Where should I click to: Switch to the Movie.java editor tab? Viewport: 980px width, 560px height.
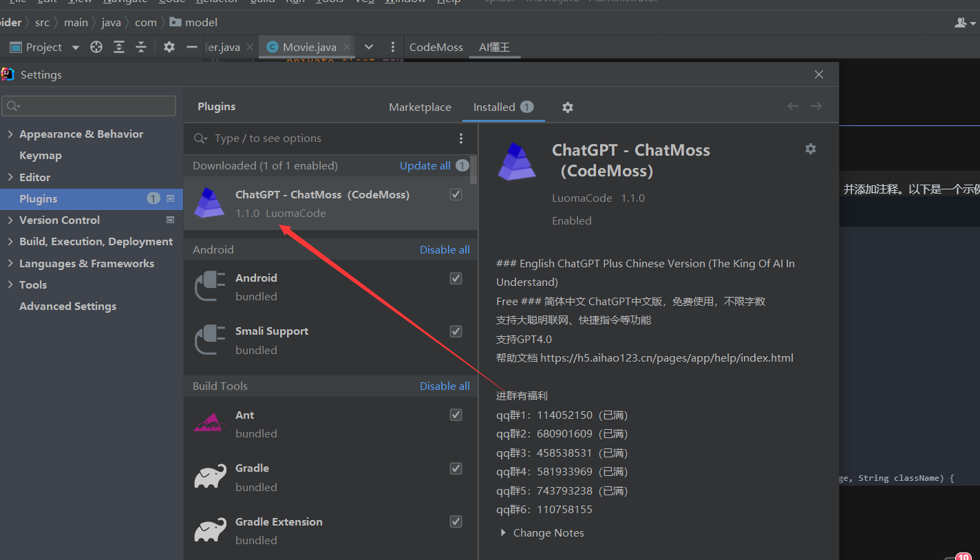pos(308,47)
